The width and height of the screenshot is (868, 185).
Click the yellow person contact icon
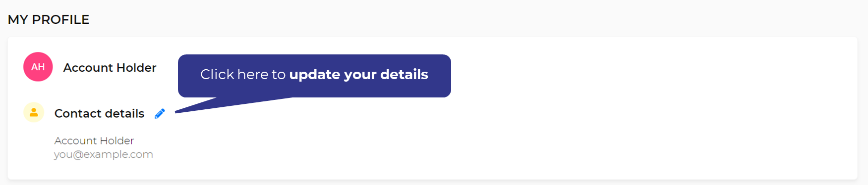[x=34, y=112]
